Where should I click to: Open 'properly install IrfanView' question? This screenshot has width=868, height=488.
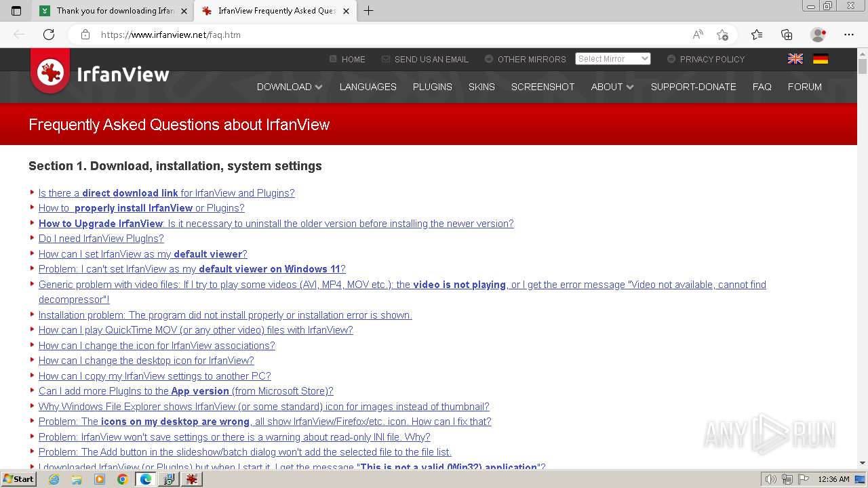pos(141,208)
